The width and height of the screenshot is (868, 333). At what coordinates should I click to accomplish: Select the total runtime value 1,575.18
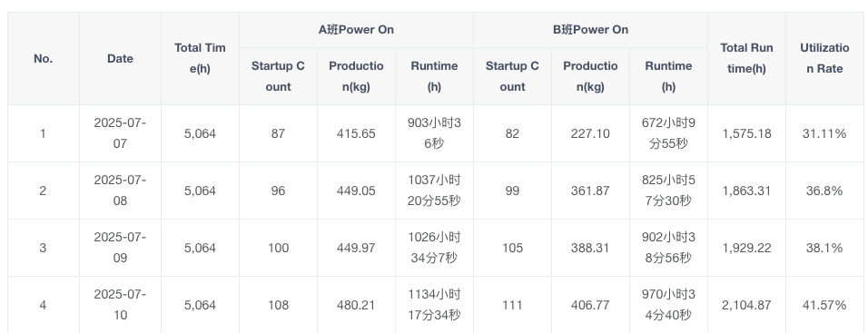click(x=746, y=134)
